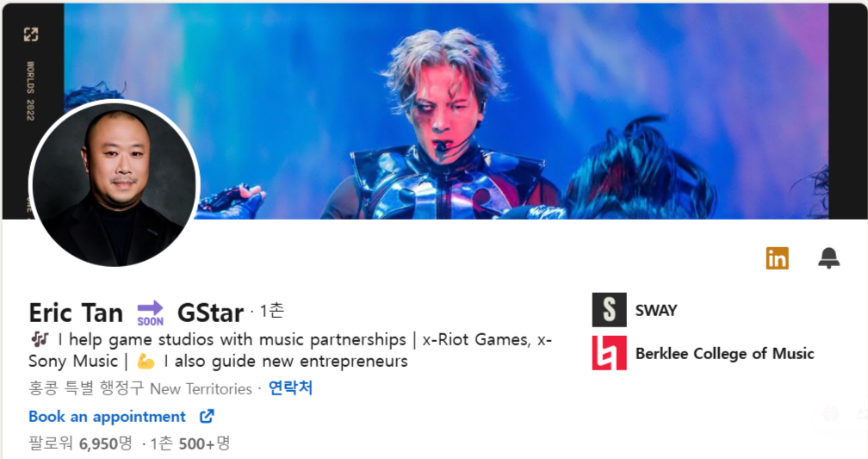Click the external link icon beside Book an appointment
The image size is (868, 459).
point(207,416)
